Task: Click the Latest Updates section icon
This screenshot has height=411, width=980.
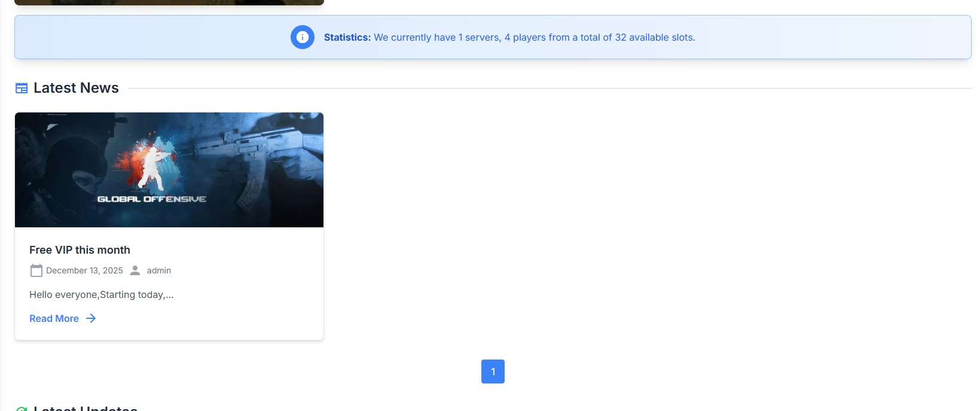Action: 22,409
